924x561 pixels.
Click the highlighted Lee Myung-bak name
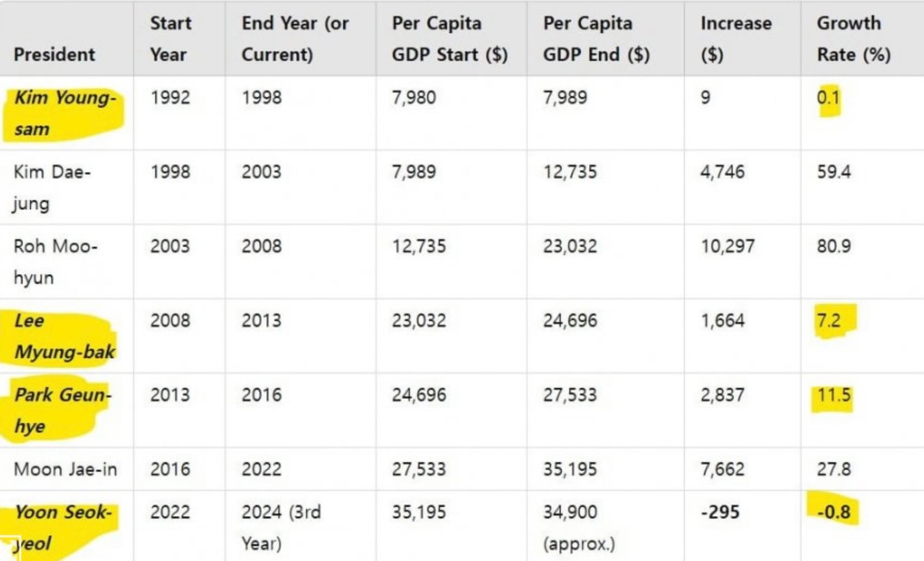pyautogui.click(x=64, y=336)
